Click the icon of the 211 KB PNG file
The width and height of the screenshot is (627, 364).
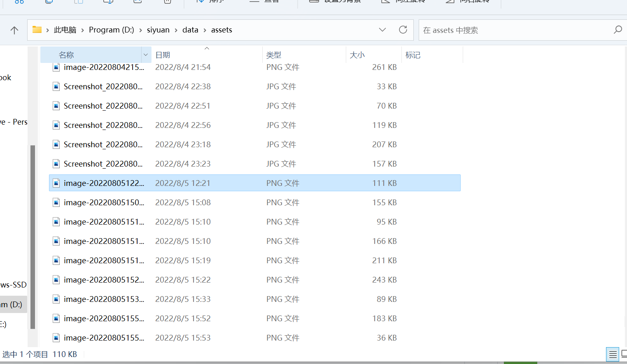click(x=56, y=260)
